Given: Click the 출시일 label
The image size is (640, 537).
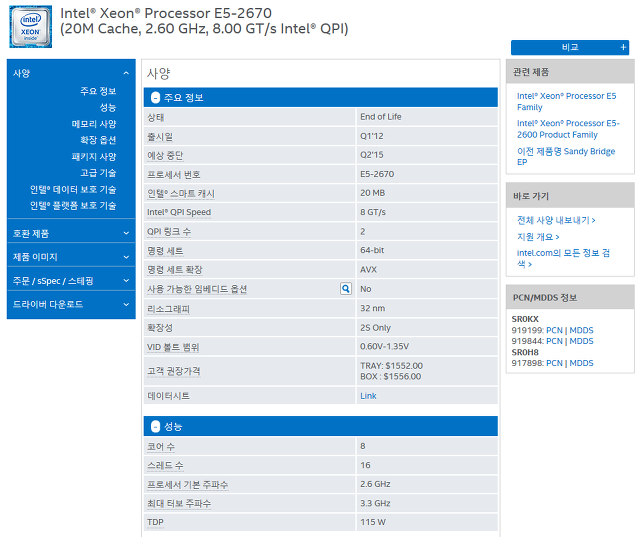Looking at the screenshot, I should [160, 137].
